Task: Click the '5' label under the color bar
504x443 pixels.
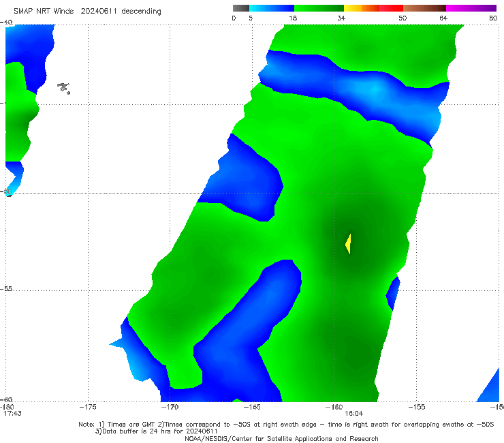Action: (x=251, y=18)
